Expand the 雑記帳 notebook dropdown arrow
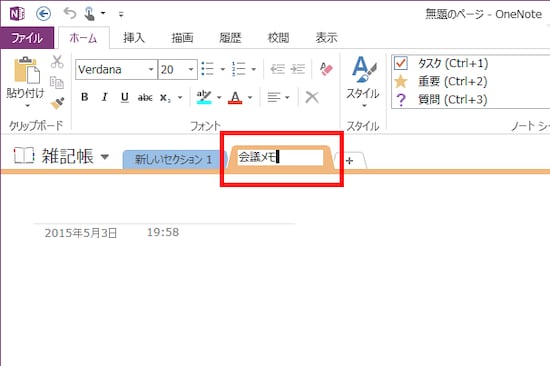 (x=105, y=157)
